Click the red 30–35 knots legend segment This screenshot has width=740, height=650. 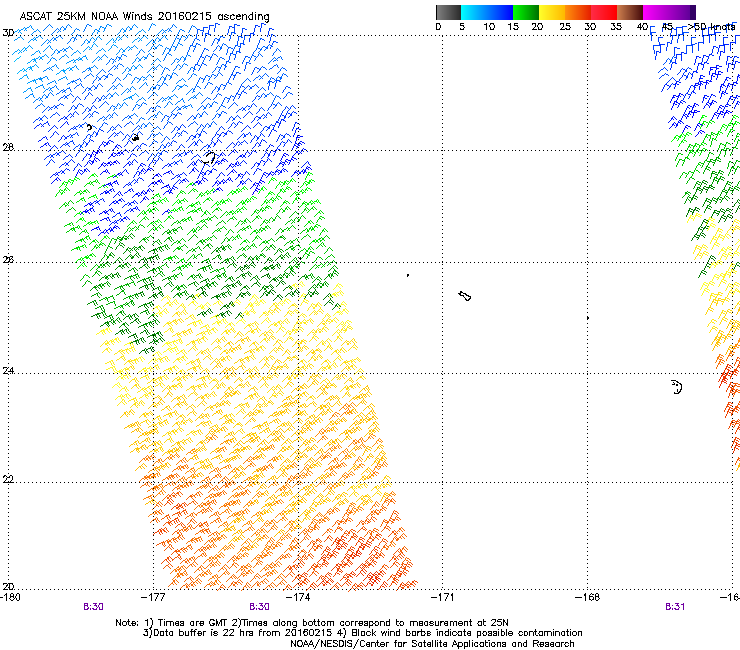[604, 12]
